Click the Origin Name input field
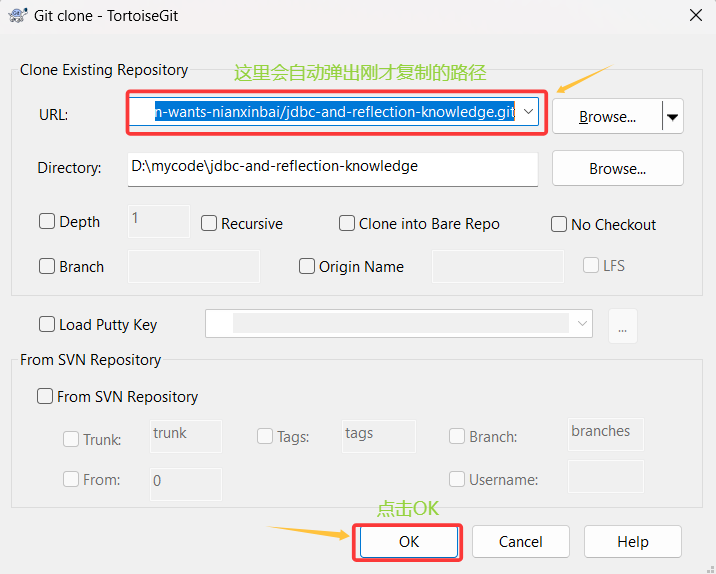Image resolution: width=716 pixels, height=574 pixels. pyautogui.click(x=498, y=266)
